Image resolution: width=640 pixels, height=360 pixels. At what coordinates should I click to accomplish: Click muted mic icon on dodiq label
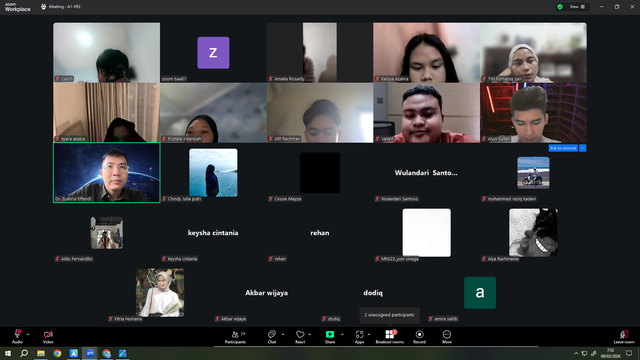324,319
